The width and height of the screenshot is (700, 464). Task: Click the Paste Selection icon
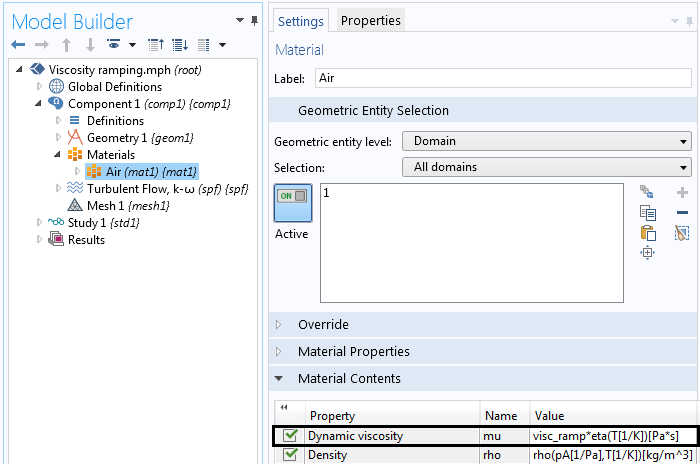(x=648, y=233)
